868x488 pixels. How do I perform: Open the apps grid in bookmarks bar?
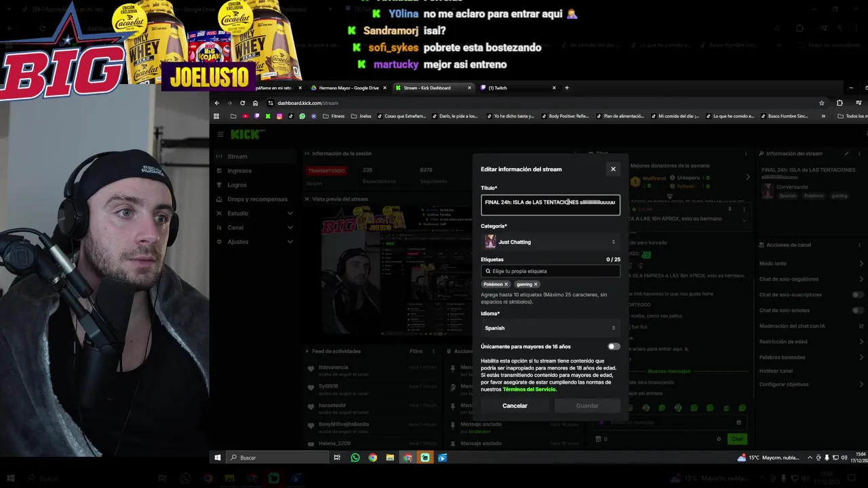point(216,116)
